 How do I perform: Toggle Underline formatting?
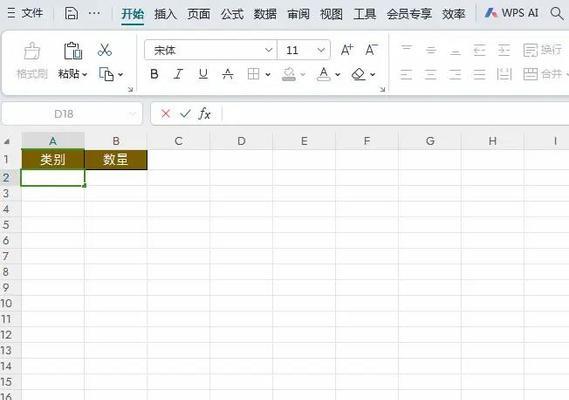point(203,74)
